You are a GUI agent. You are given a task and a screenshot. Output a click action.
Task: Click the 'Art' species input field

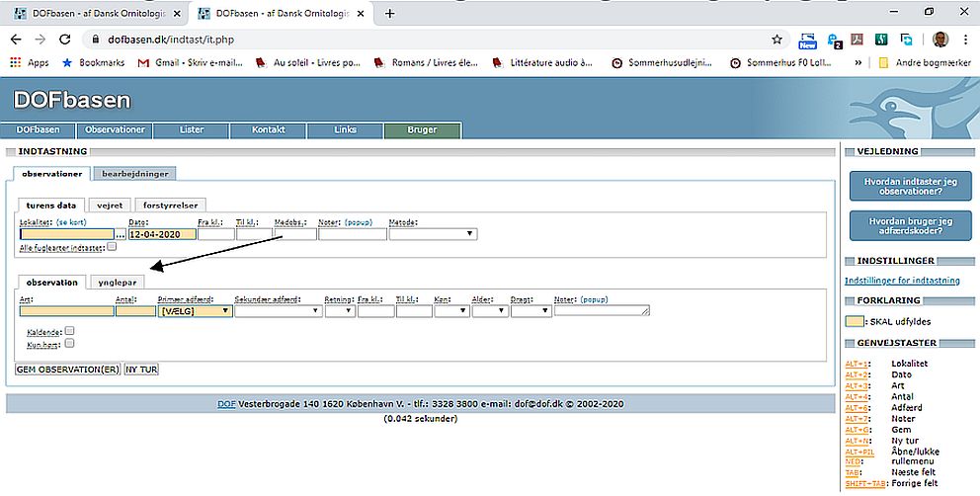(x=67, y=311)
